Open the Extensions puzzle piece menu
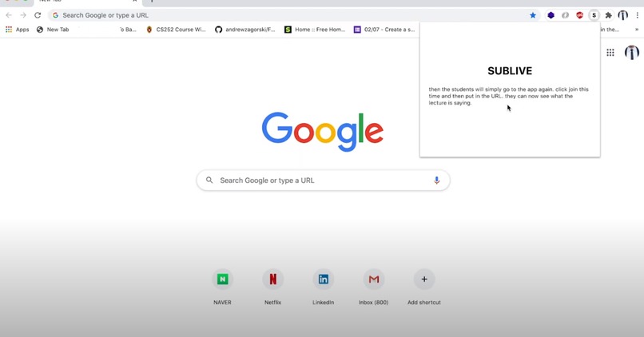Screen dimensions: 644x337 [x=609, y=15]
